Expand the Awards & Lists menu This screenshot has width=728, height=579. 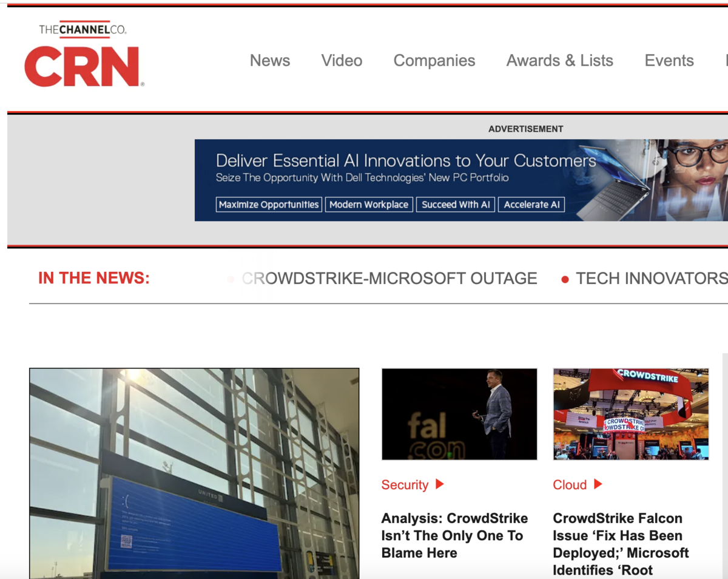tap(559, 61)
